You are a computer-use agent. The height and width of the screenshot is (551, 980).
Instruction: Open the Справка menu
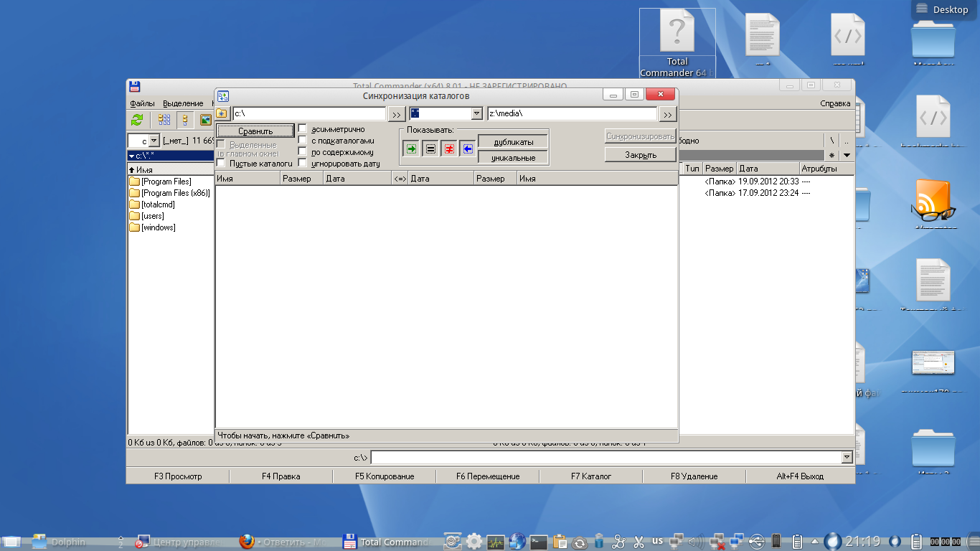click(x=835, y=103)
